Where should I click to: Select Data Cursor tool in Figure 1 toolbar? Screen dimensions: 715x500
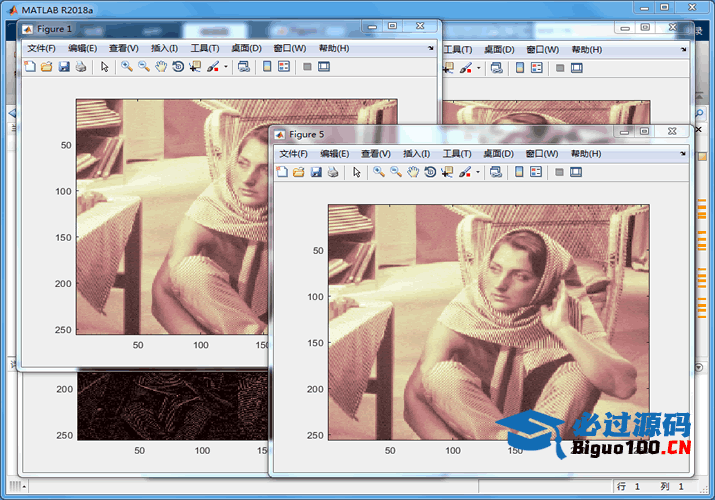[195, 67]
